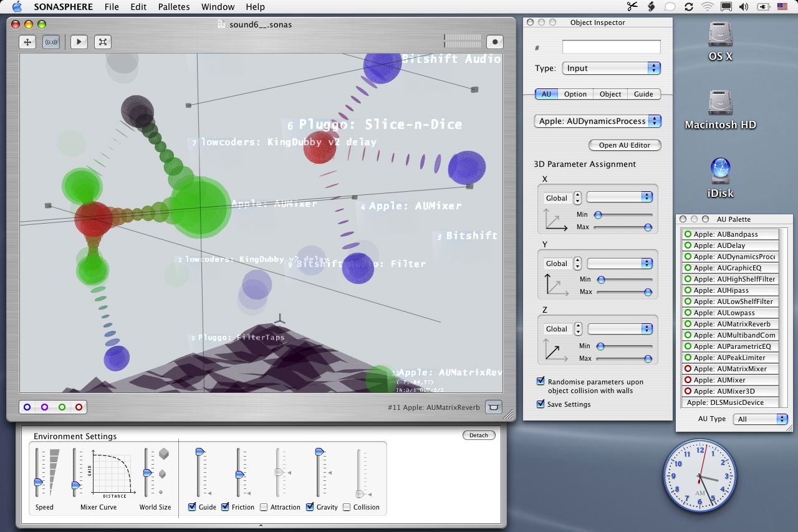Select Apple: DLSMusicDevice in AU Palette
Image resolution: width=798 pixels, height=532 pixels.
pyautogui.click(x=731, y=402)
